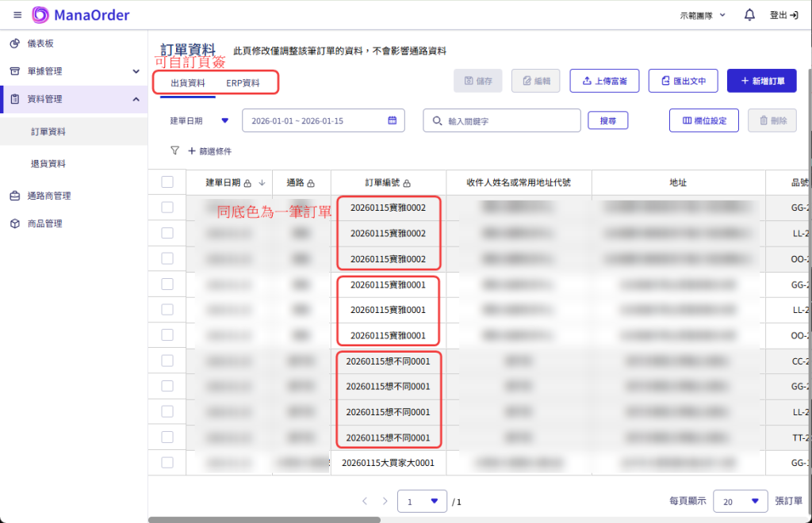Open notifications bell icon
The height and width of the screenshot is (523, 812).
point(749,15)
